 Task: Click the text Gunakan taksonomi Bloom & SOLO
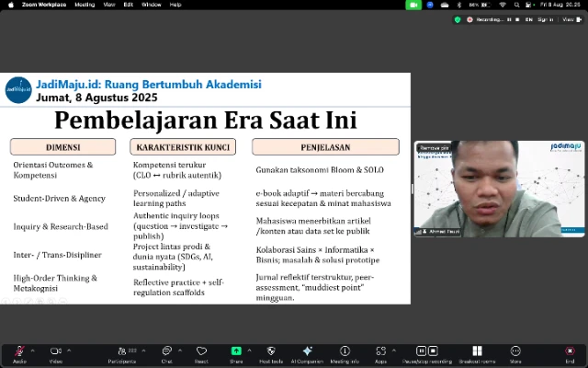click(x=320, y=169)
